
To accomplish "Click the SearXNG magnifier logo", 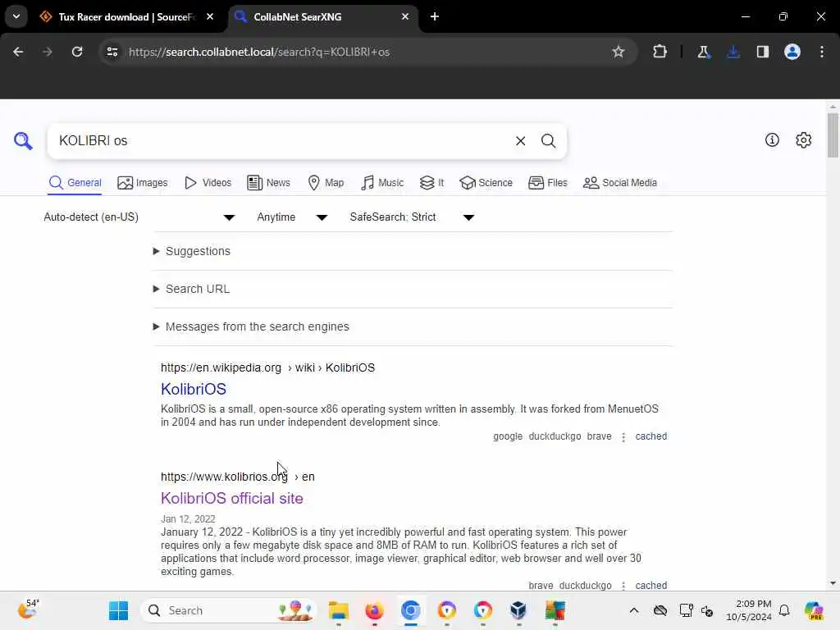I will pyautogui.click(x=23, y=141).
